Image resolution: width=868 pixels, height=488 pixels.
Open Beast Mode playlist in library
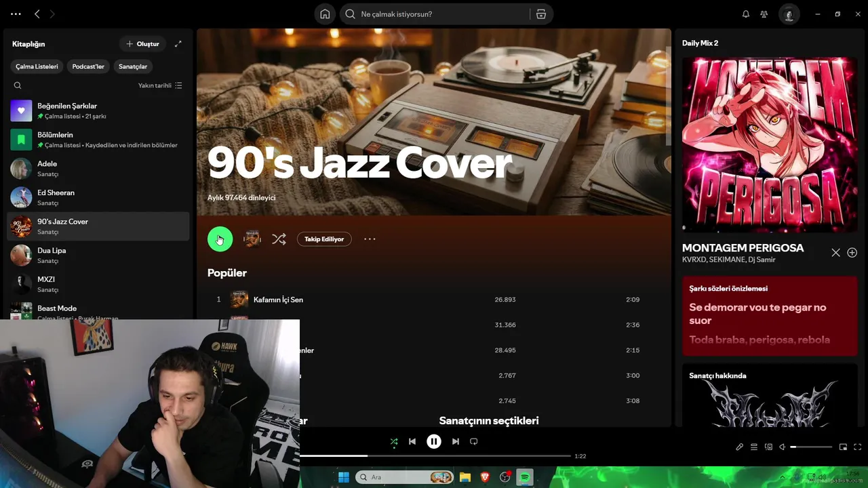tap(98, 310)
